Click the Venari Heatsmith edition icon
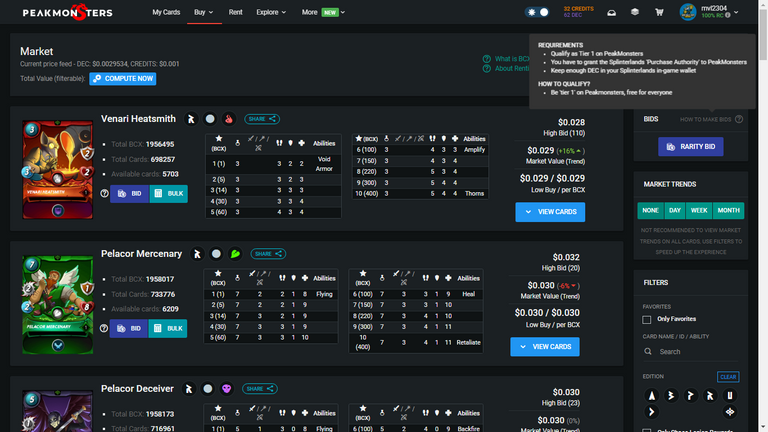Image resolution: width=768 pixels, height=432 pixels. [191, 119]
